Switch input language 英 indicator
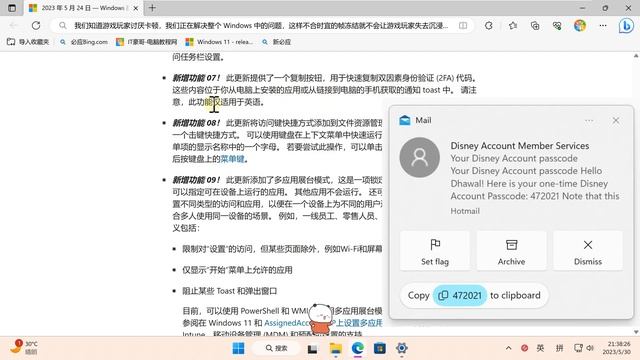The height and width of the screenshot is (360, 640). coord(540,348)
